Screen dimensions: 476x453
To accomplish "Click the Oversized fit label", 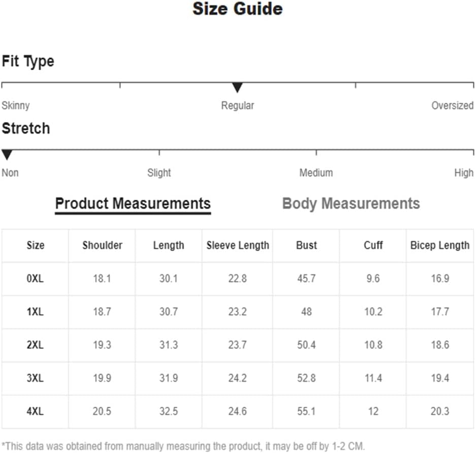I will pyautogui.click(x=452, y=105).
